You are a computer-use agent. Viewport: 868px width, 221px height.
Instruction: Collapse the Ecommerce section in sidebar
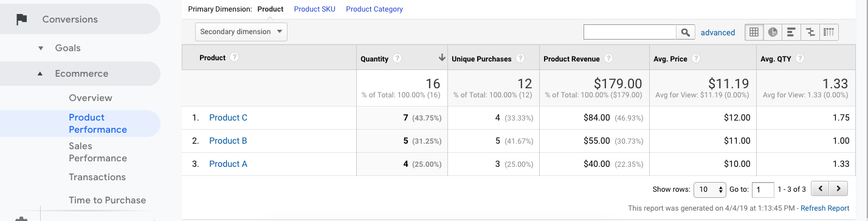[x=40, y=74]
